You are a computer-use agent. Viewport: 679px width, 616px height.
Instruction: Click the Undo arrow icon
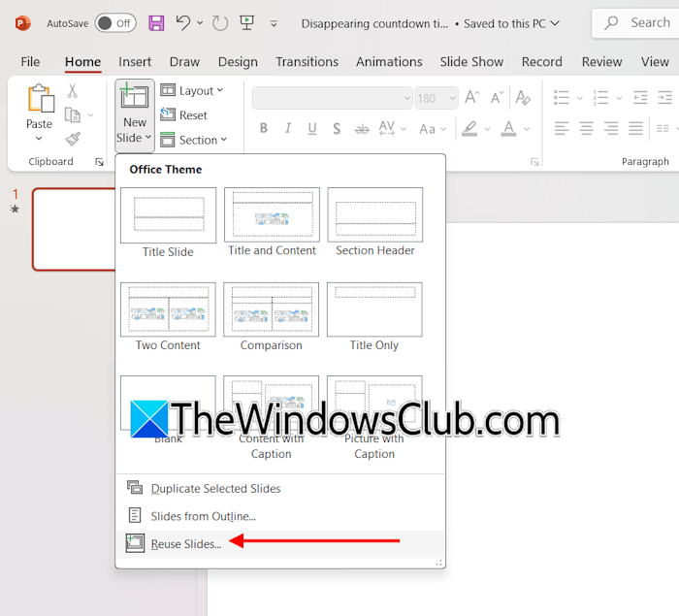pyautogui.click(x=184, y=22)
